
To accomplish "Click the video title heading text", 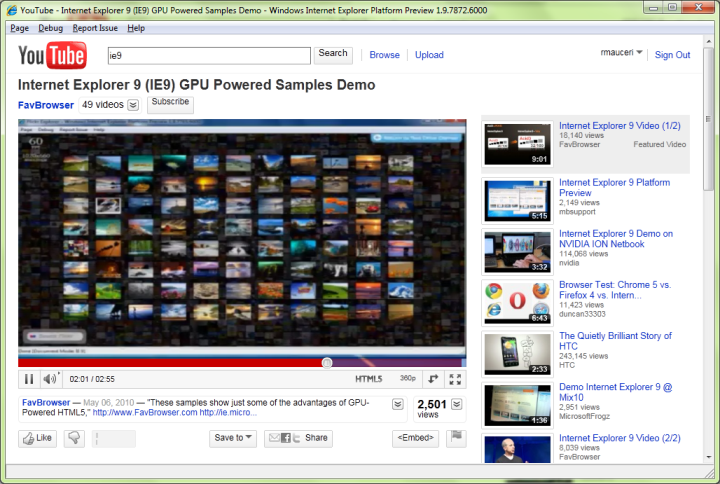I will coord(197,85).
